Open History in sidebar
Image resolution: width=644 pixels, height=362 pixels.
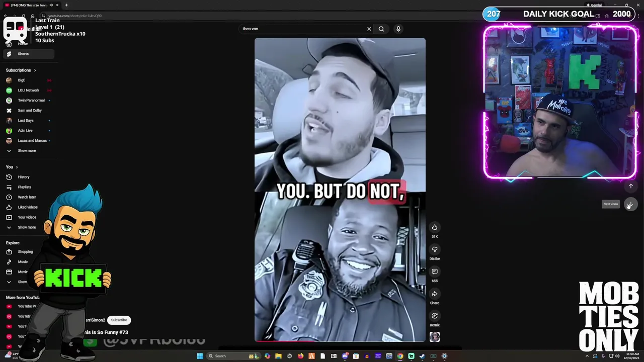(x=29, y=177)
